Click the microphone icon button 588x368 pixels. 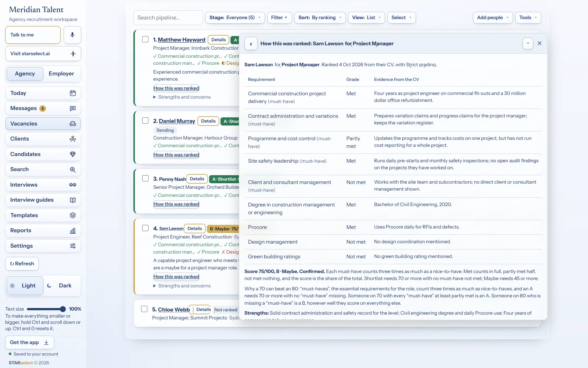tap(72, 35)
